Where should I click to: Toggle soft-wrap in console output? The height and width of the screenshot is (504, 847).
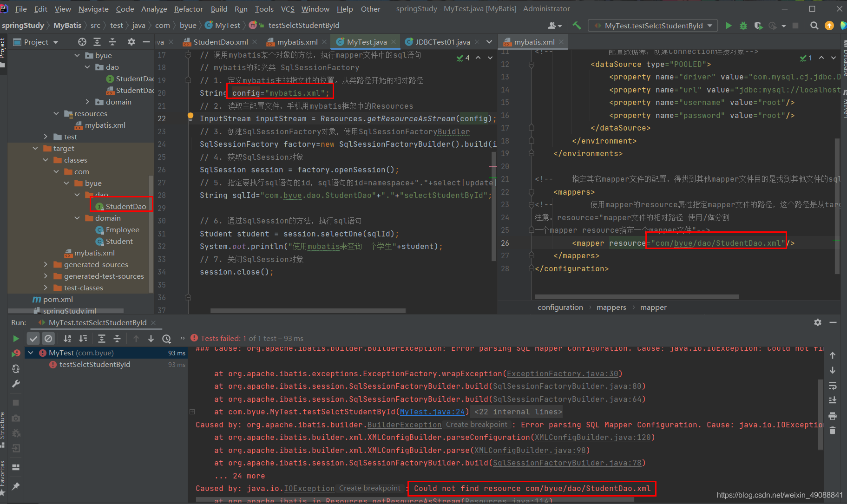click(x=833, y=386)
